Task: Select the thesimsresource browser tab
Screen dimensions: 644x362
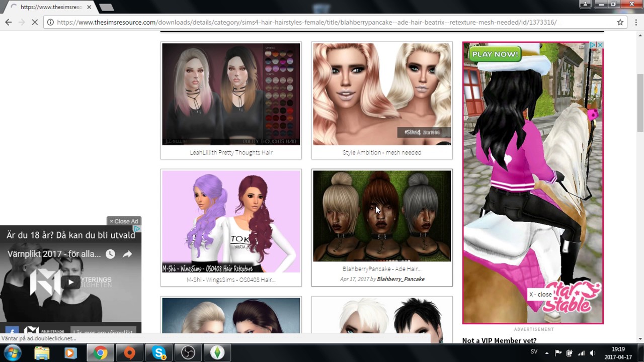Action: (x=50, y=7)
